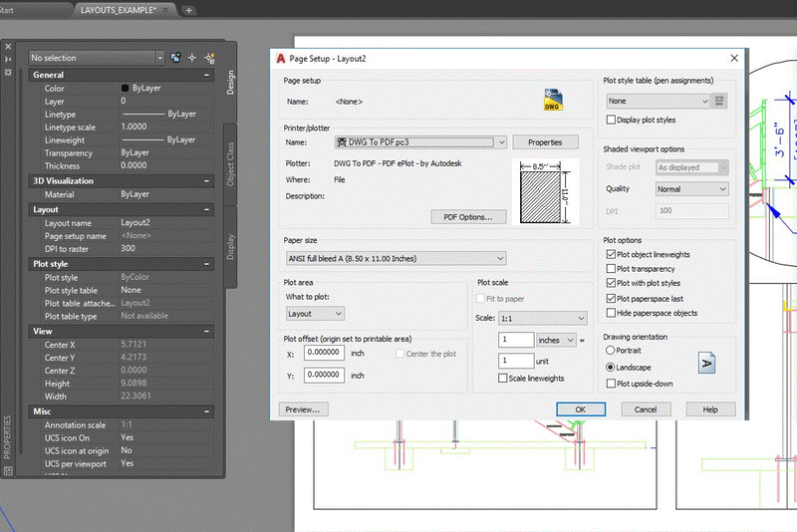This screenshot has height=532, width=797.
Task: Click the auto-hide icon on Properties palette
Action: [x=9, y=59]
